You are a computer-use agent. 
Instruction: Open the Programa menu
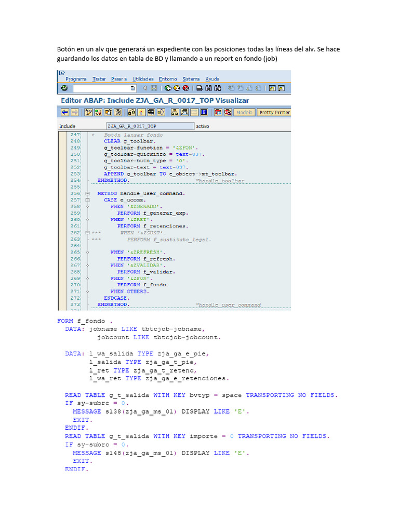76,79
